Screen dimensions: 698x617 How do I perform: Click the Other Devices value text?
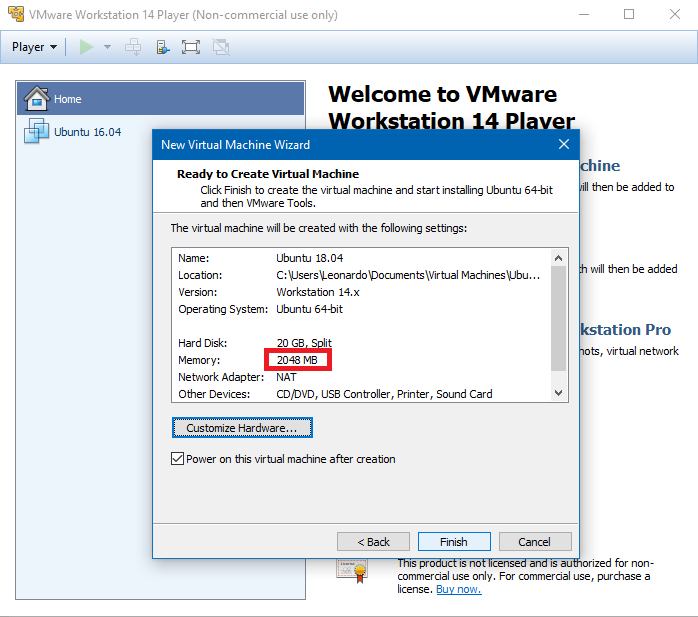point(384,394)
